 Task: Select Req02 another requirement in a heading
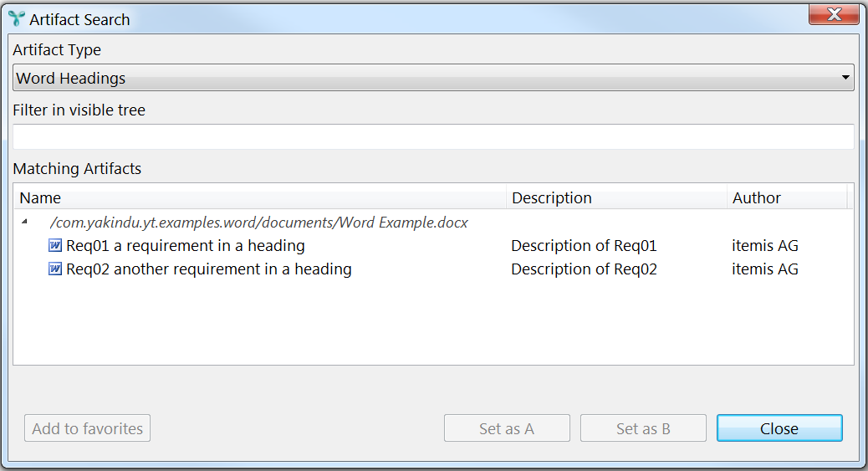[x=209, y=269]
